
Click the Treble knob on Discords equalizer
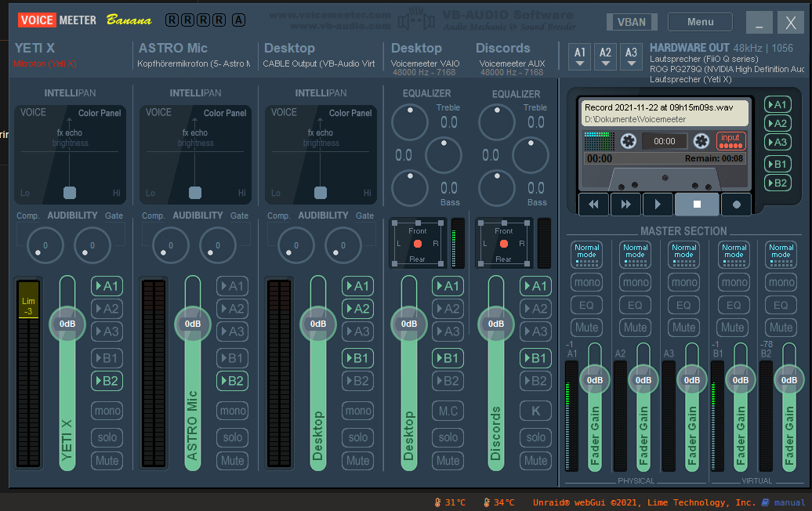coord(497,122)
